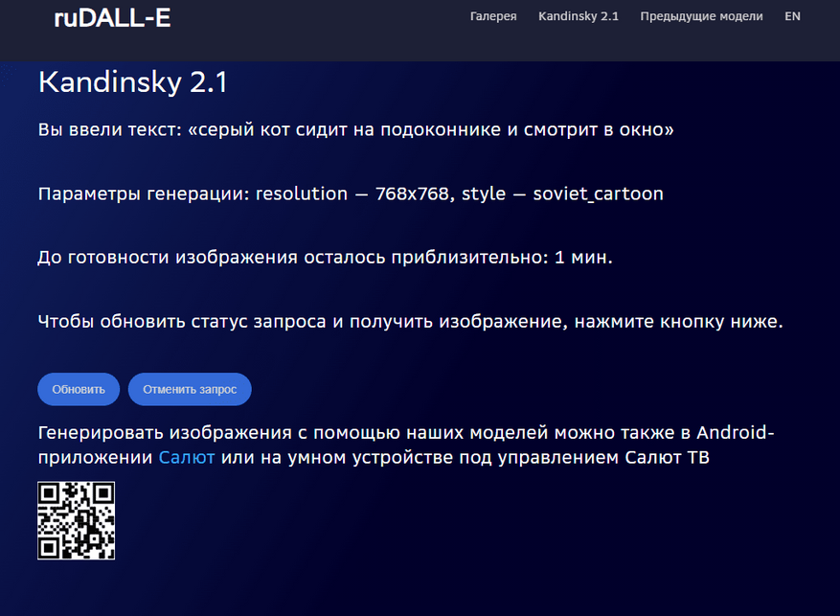This screenshot has height=616, width=840.
Task: Click the Параметры генерации resolution line
Action: click(351, 194)
